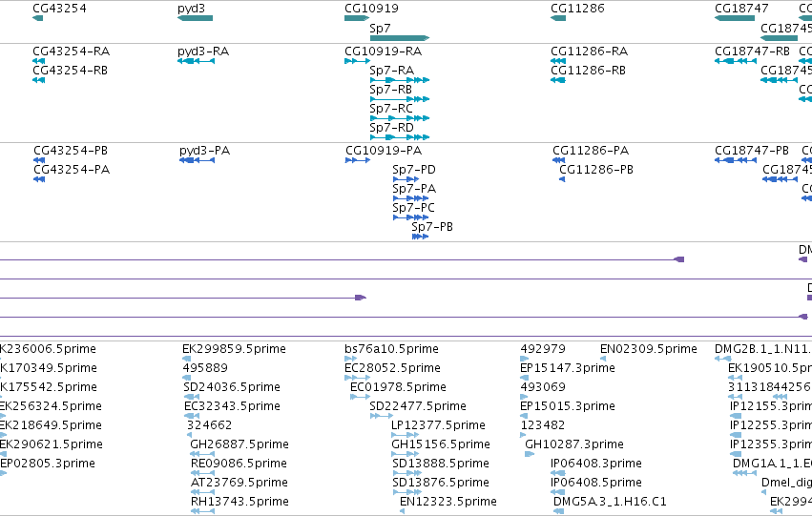Click the 324662 feature label
Screen dimensions: 812x516
point(209,425)
